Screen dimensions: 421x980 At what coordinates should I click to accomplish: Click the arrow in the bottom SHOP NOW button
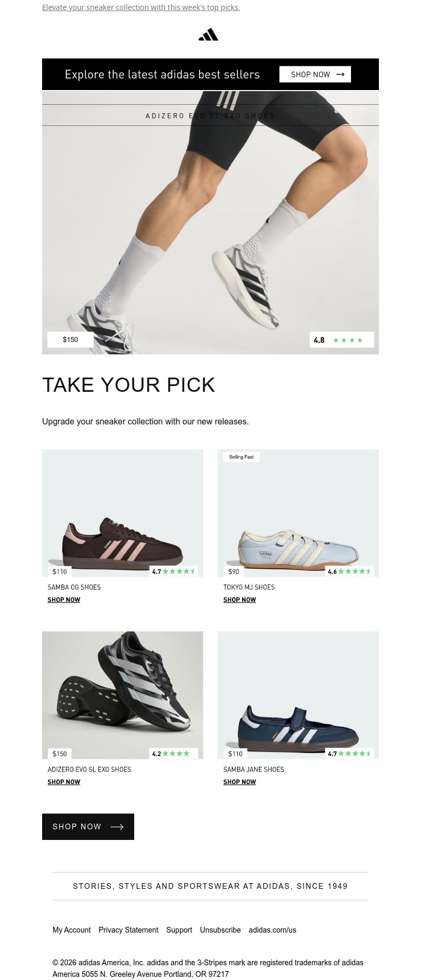click(x=117, y=827)
